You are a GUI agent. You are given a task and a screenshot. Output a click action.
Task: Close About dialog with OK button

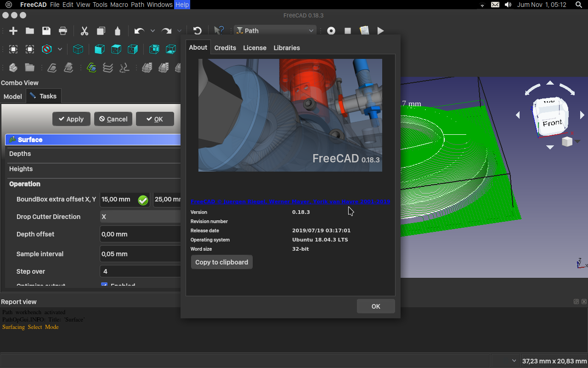376,306
